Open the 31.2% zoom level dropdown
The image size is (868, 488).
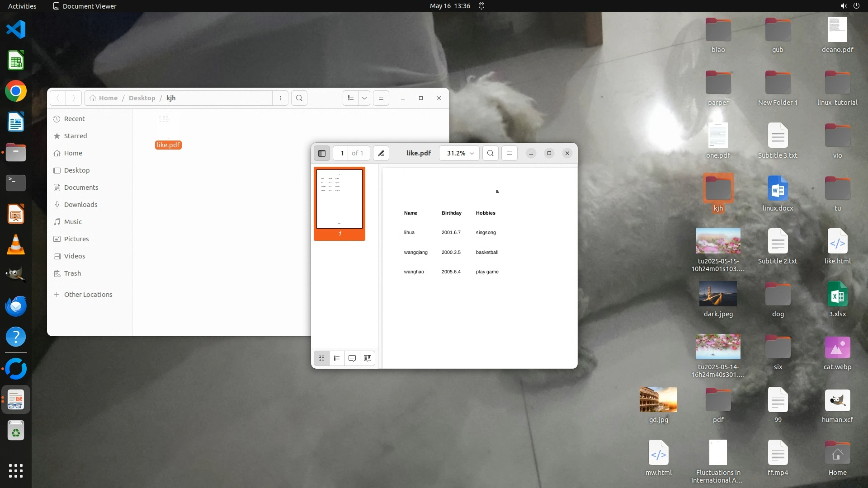click(460, 153)
